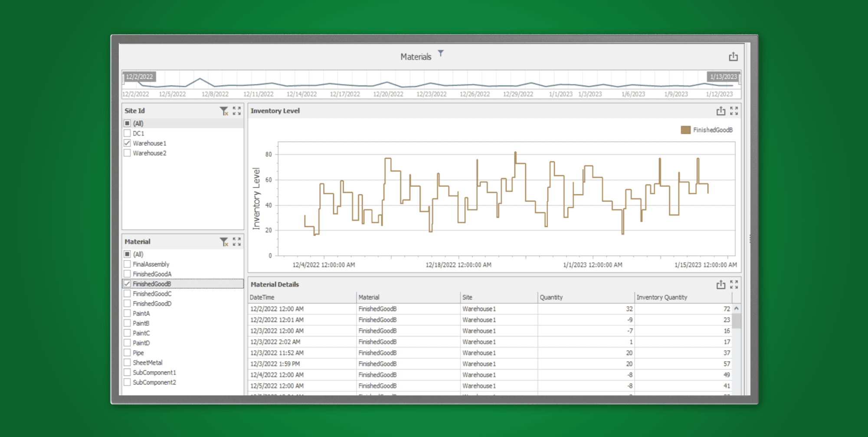868x437 pixels.
Task: Enable the FinishedGoodA material checkbox
Action: tap(127, 274)
